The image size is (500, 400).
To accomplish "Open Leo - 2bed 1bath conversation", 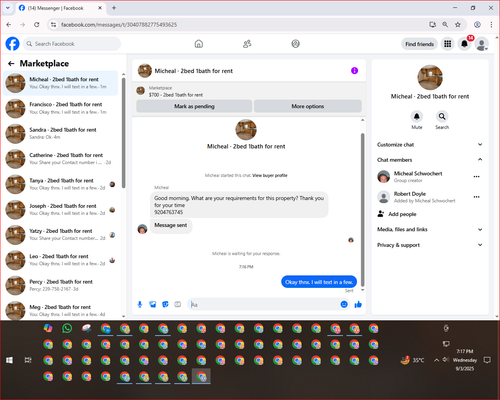I will tap(61, 260).
